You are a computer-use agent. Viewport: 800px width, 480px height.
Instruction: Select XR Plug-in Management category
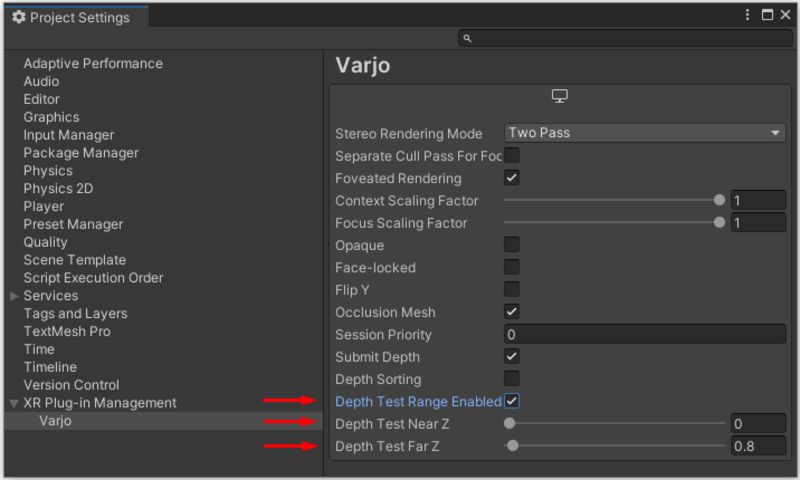coord(100,402)
